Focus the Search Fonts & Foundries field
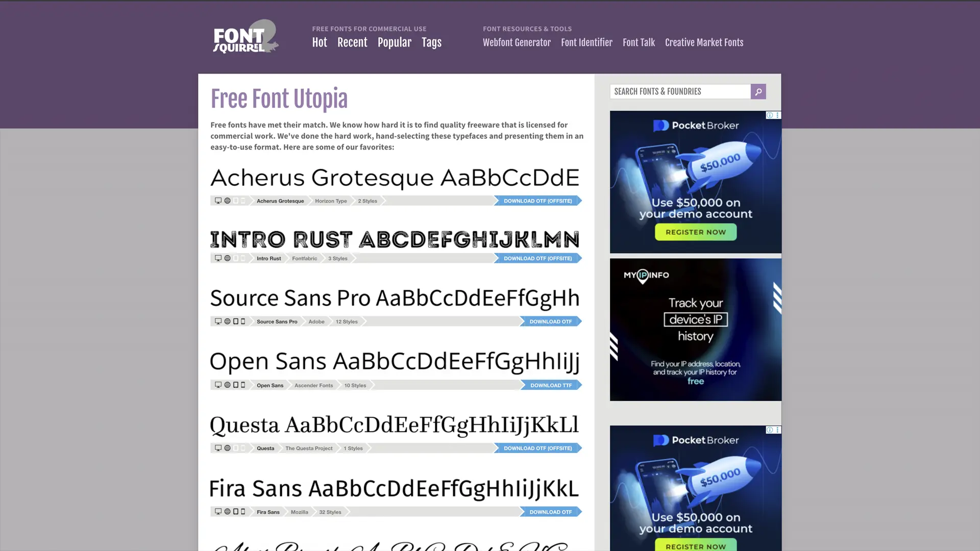 680,91
